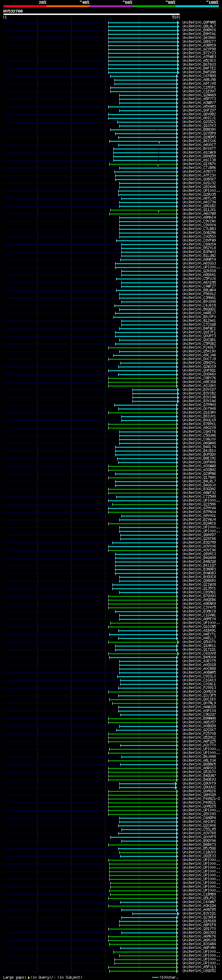Click UniRef100_C1BMB9 label
222x980 pixels.
[x=199, y=894]
